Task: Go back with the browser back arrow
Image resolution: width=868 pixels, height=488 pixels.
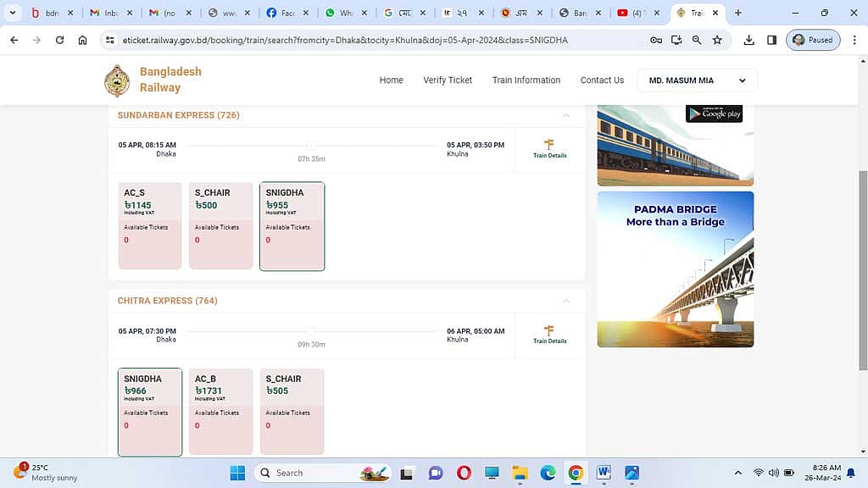Action: (14, 40)
